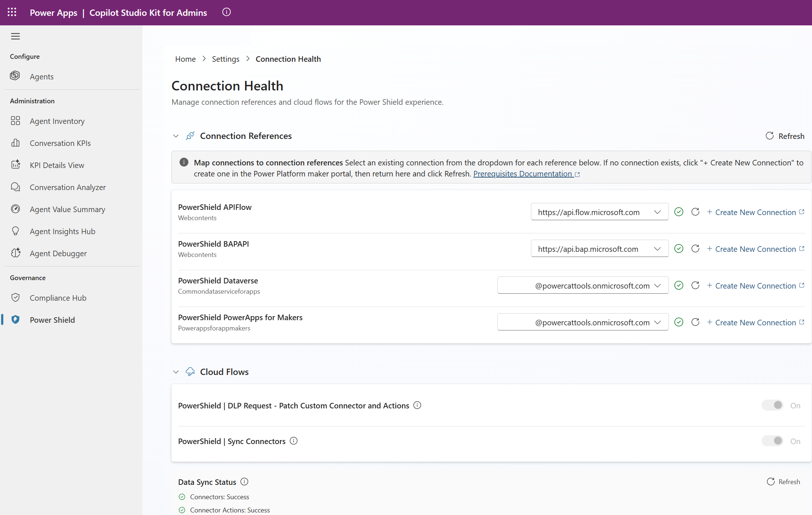Click the Agent Value Summary gauge icon
Image resolution: width=812 pixels, height=515 pixels.
click(x=15, y=209)
